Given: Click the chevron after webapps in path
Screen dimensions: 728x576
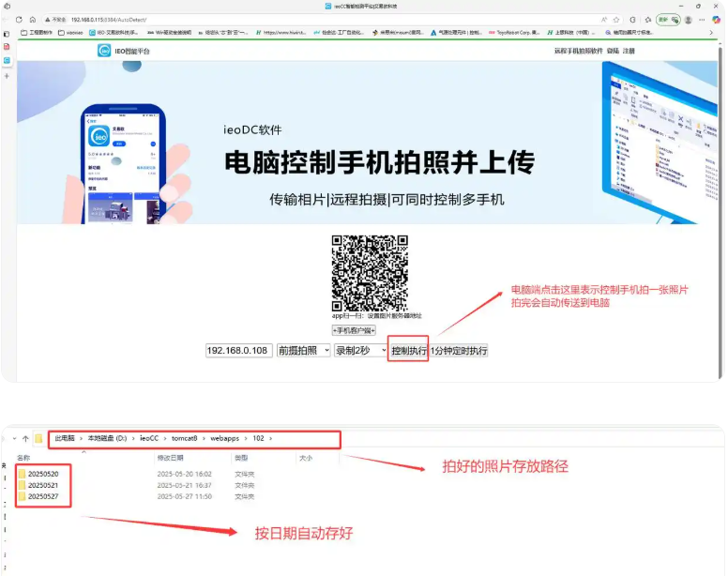Looking at the screenshot, I should 246,438.
